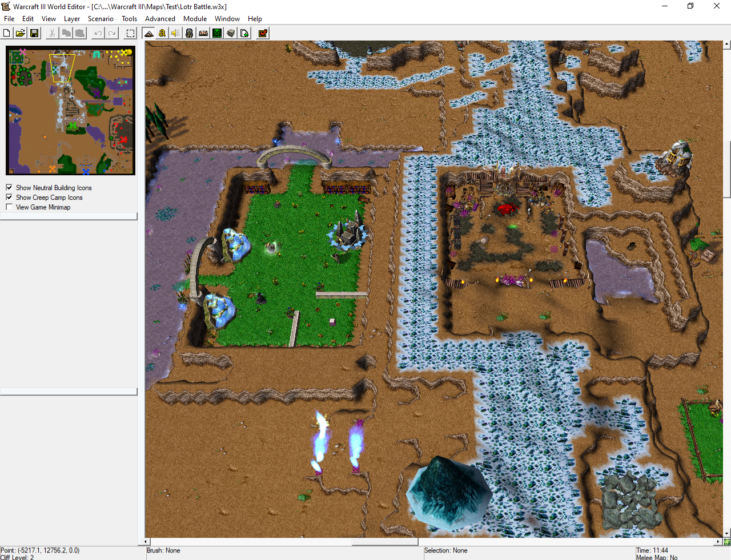Open the View menu
Viewport: 731px width, 560px height.
point(49,19)
